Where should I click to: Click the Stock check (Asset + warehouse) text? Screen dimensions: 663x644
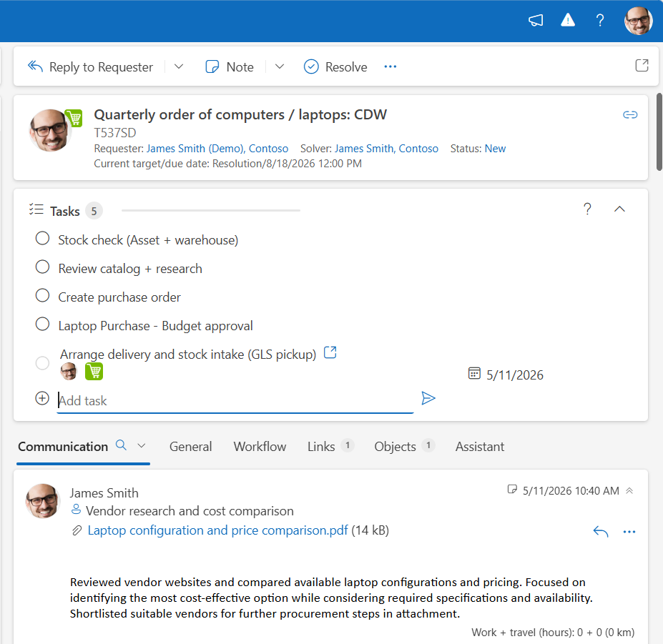tap(148, 240)
